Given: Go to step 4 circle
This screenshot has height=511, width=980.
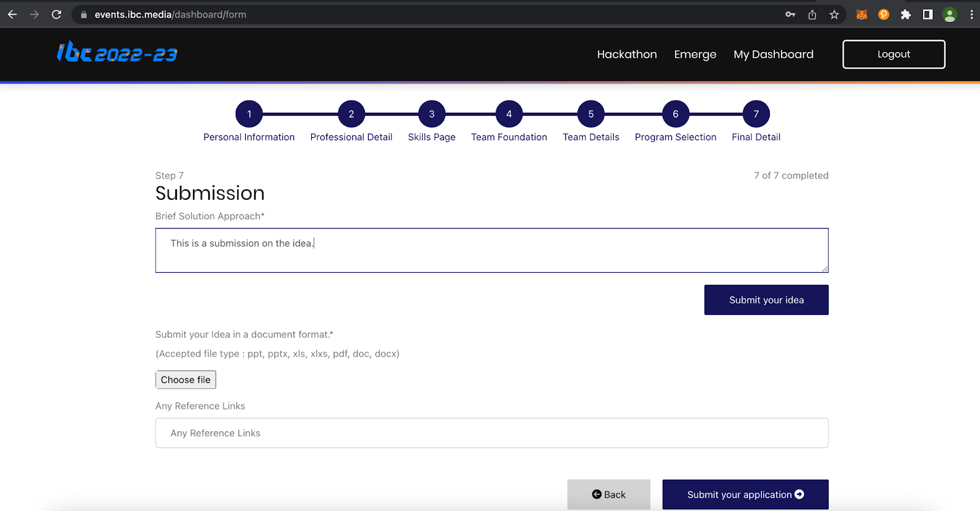Looking at the screenshot, I should [x=509, y=114].
